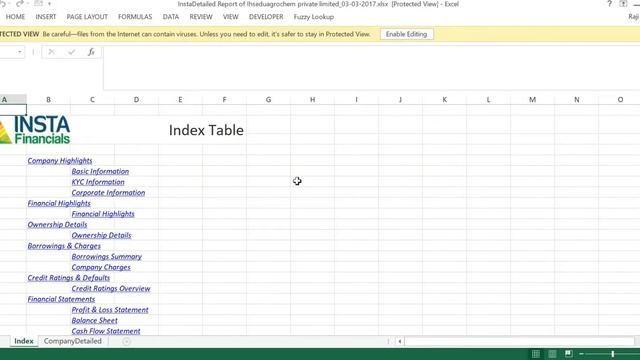Open the Basic Information link
Image resolution: width=640 pixels, height=360 pixels.
point(100,171)
